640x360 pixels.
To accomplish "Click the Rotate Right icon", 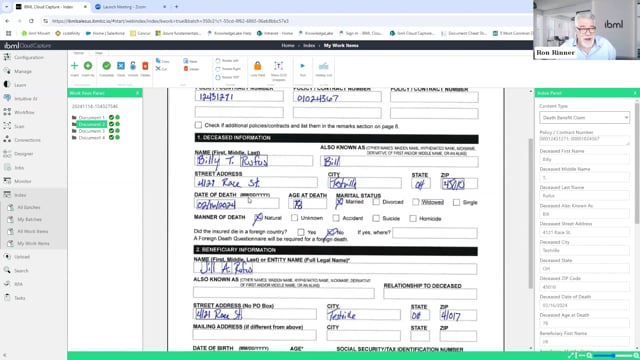I will click(218, 69).
